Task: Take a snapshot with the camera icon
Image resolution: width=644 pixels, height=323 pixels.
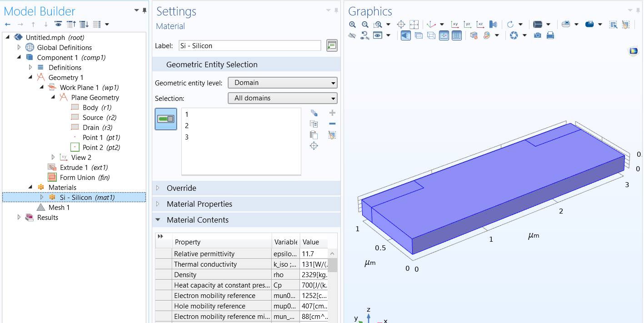Action: [x=538, y=35]
